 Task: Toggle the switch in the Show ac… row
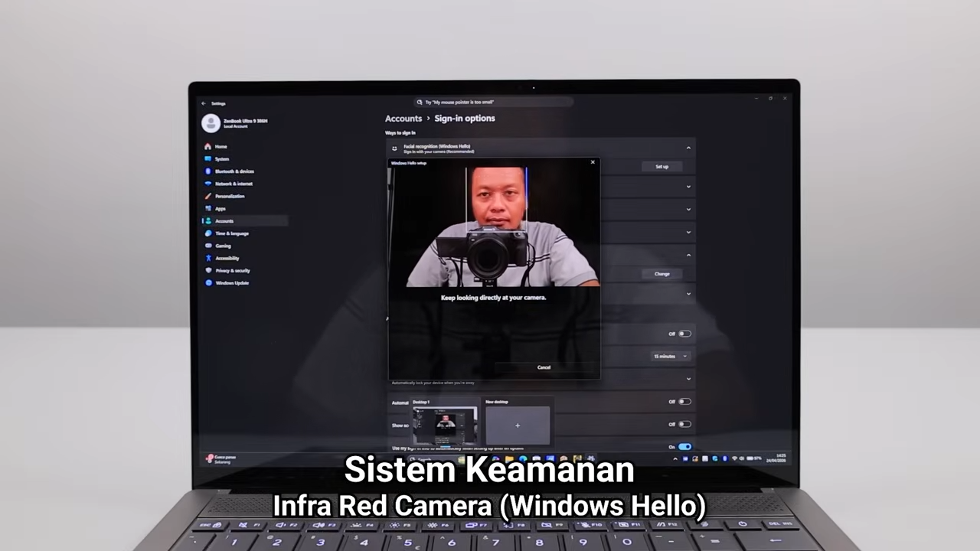click(684, 425)
